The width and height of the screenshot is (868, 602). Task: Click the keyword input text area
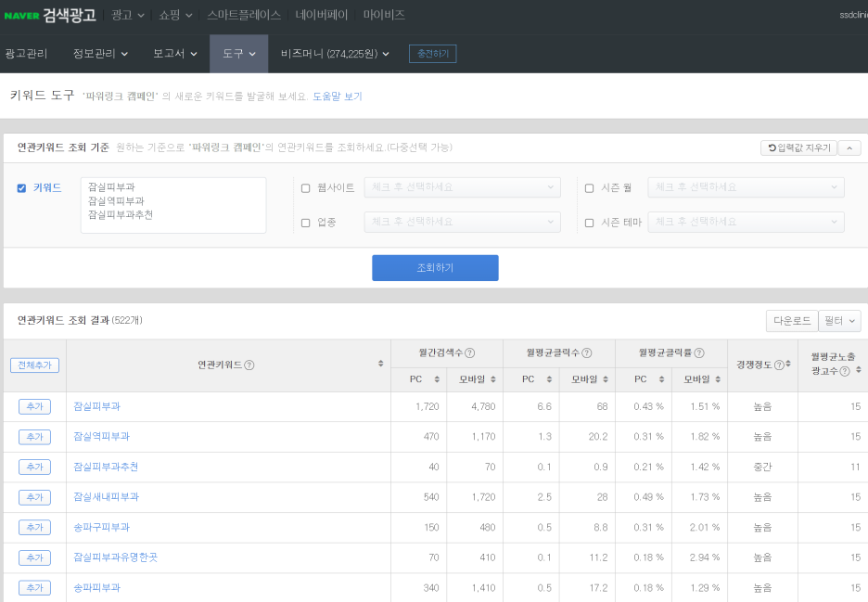click(173, 205)
